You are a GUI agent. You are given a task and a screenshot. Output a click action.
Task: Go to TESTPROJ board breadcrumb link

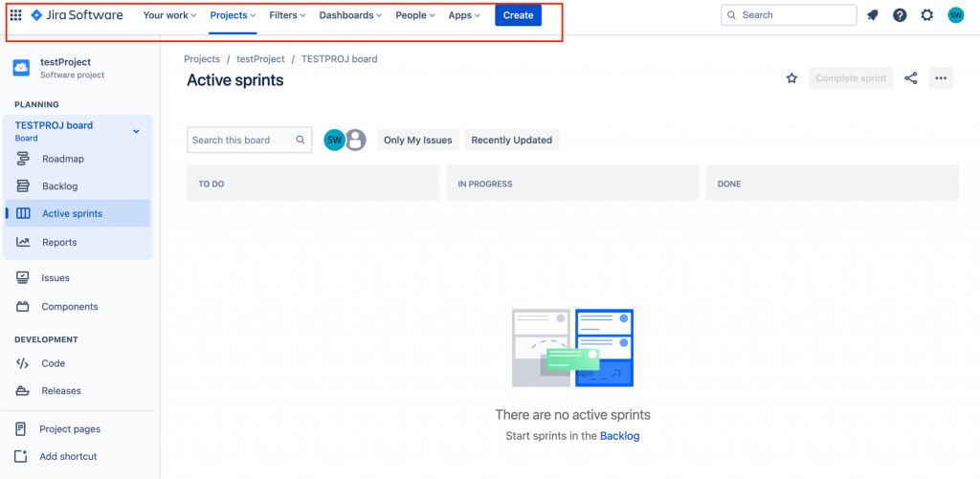click(340, 58)
